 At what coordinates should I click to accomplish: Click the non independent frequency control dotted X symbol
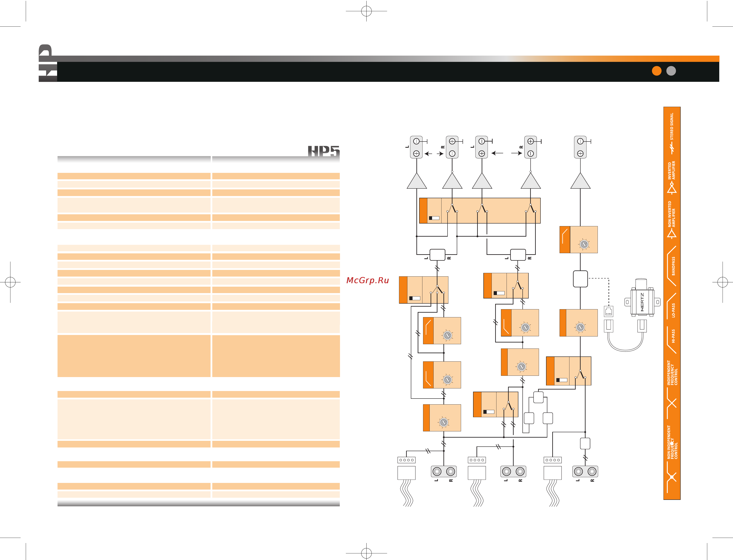[x=672, y=477]
